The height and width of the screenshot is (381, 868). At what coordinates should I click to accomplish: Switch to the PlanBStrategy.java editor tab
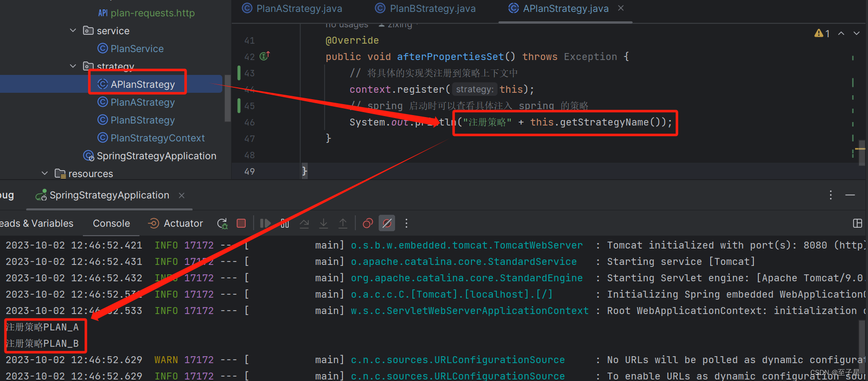[x=426, y=8]
